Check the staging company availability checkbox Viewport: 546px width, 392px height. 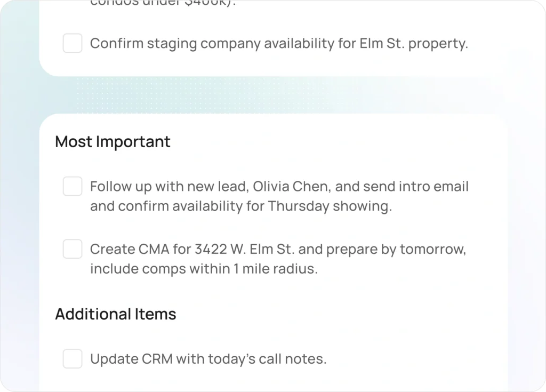(73, 43)
